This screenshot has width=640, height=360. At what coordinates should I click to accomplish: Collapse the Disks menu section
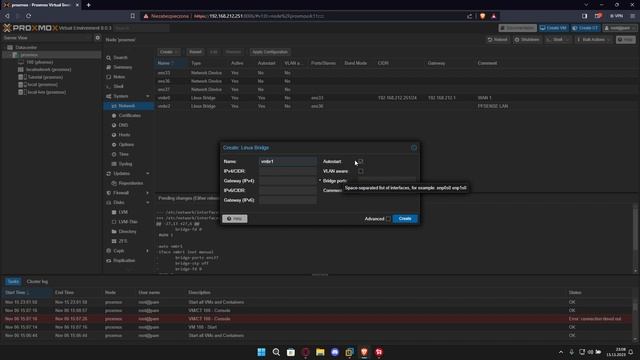point(148,202)
